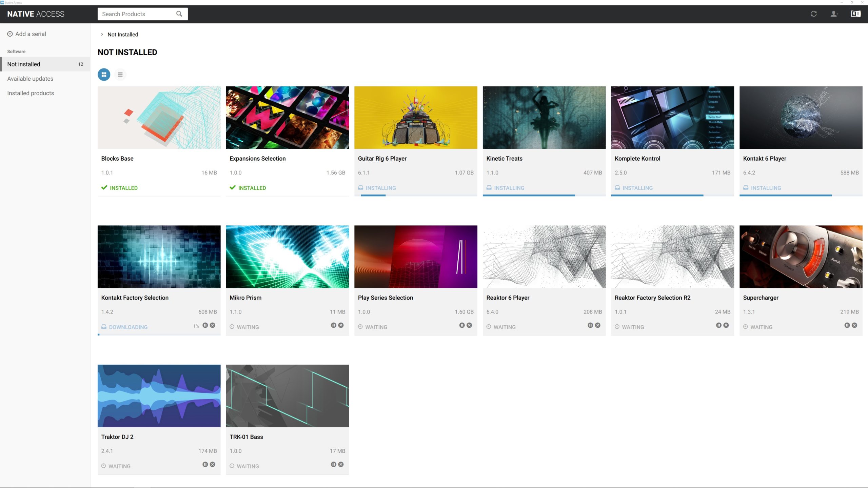Open TRK-01 Bass artwork thumbnail

(288, 396)
